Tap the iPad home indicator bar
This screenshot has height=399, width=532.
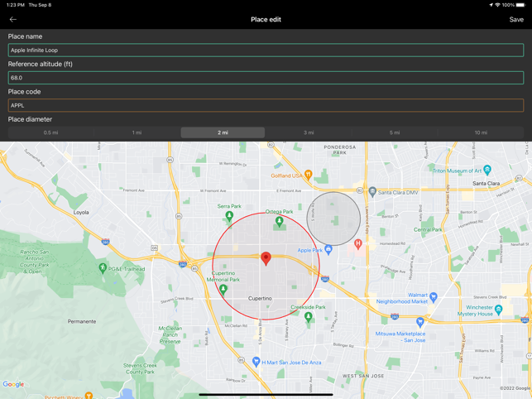pos(266,395)
